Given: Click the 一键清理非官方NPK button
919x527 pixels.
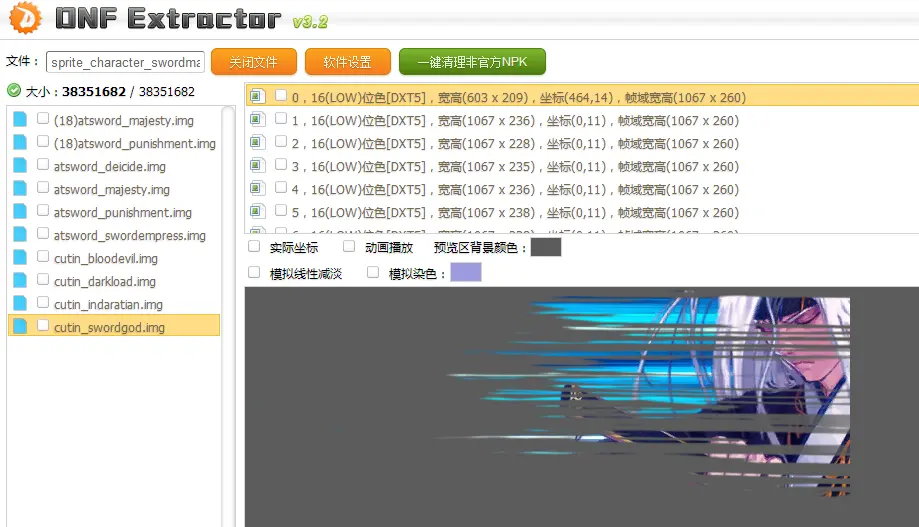Looking at the screenshot, I should (x=472, y=62).
